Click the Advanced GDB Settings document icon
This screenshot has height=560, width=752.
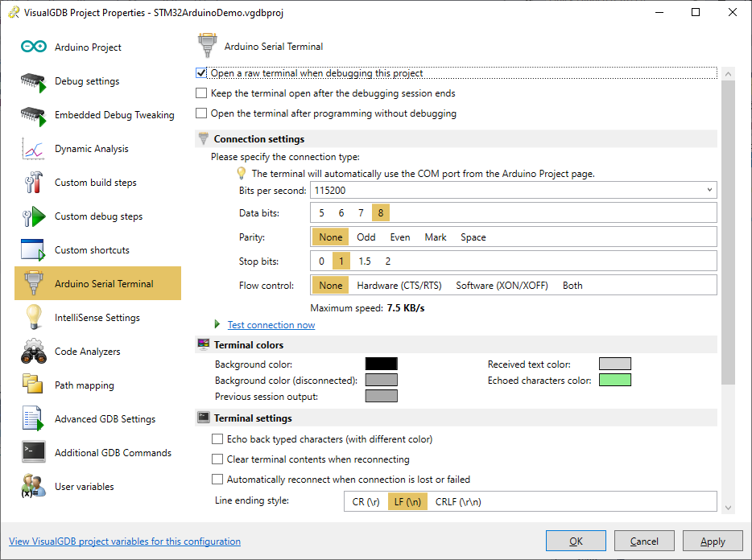[x=33, y=418]
